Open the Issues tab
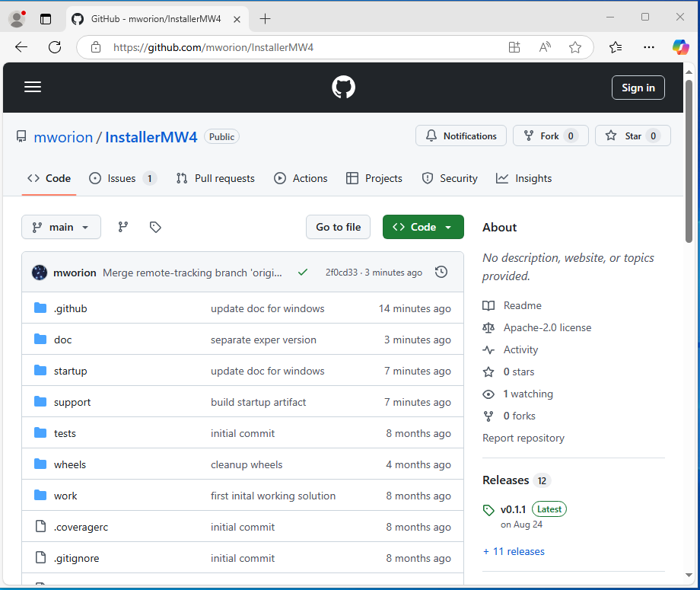 [123, 179]
